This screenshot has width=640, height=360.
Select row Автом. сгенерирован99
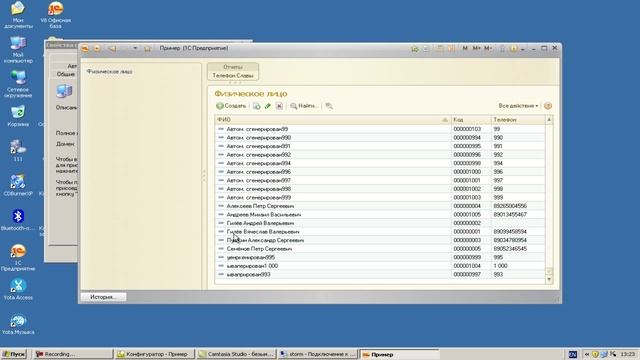pyautogui.click(x=380, y=129)
